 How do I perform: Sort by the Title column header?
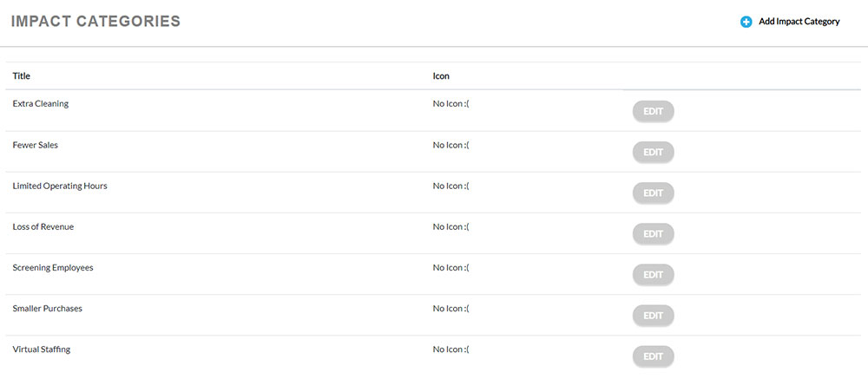22,76
